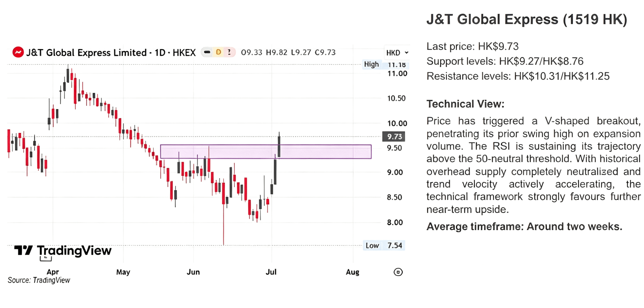Click the Low 7.54 price label
644x308 pixels.
384,245
